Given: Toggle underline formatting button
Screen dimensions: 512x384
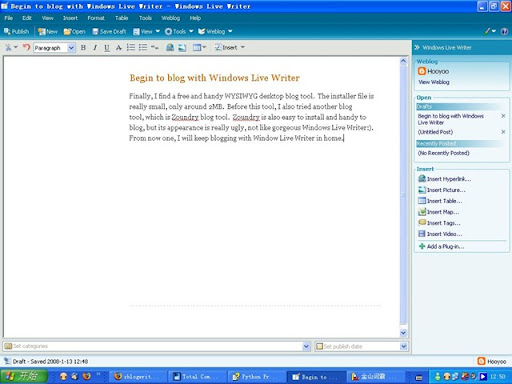Looking at the screenshot, I should coord(107,48).
